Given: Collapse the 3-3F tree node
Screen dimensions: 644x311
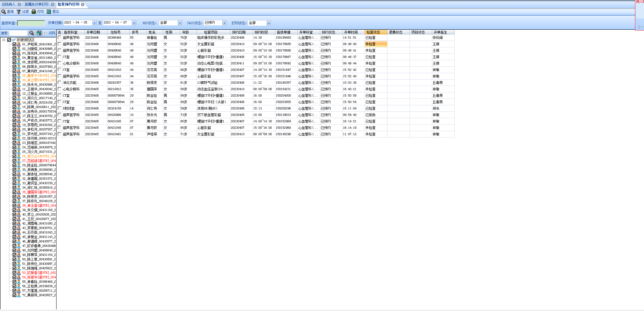Looking at the screenshot, I should 4,40.
